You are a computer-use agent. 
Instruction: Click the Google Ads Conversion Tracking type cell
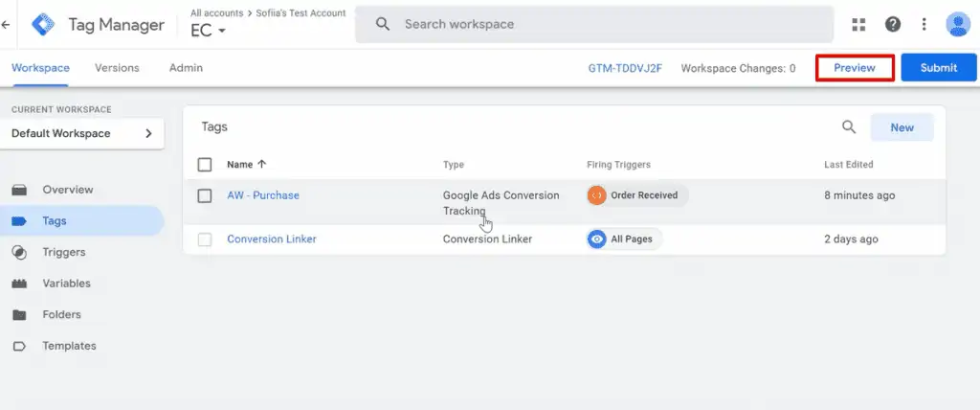[x=501, y=203]
